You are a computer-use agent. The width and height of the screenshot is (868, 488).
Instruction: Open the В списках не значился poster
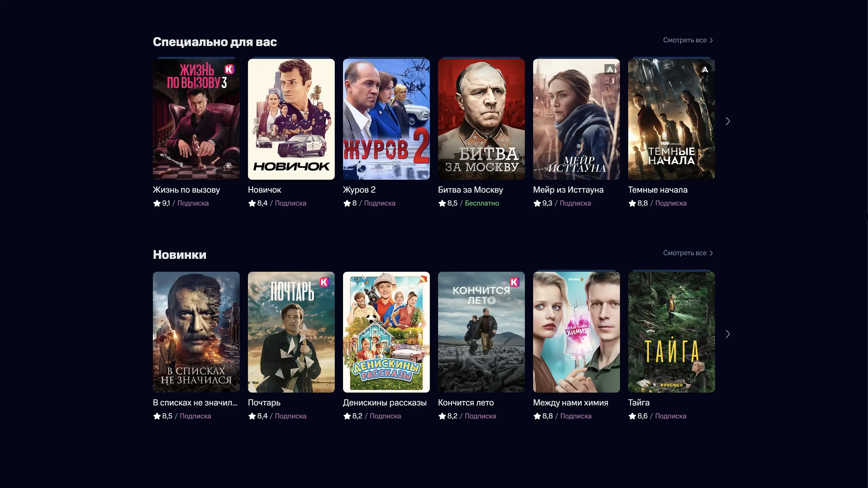click(x=196, y=332)
